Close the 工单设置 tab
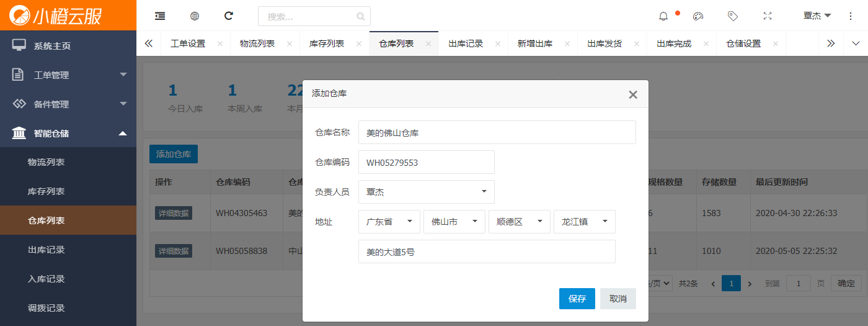Screen dimensions: 868x326 [x=220, y=44]
